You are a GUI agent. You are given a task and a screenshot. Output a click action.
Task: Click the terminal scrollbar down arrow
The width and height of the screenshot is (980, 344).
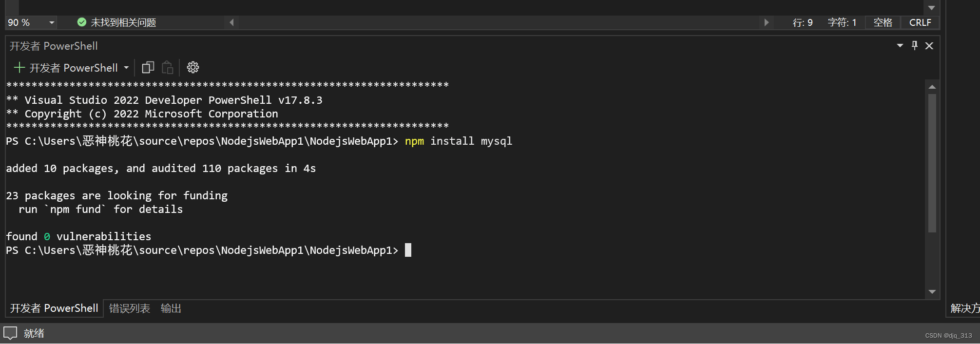click(x=932, y=292)
